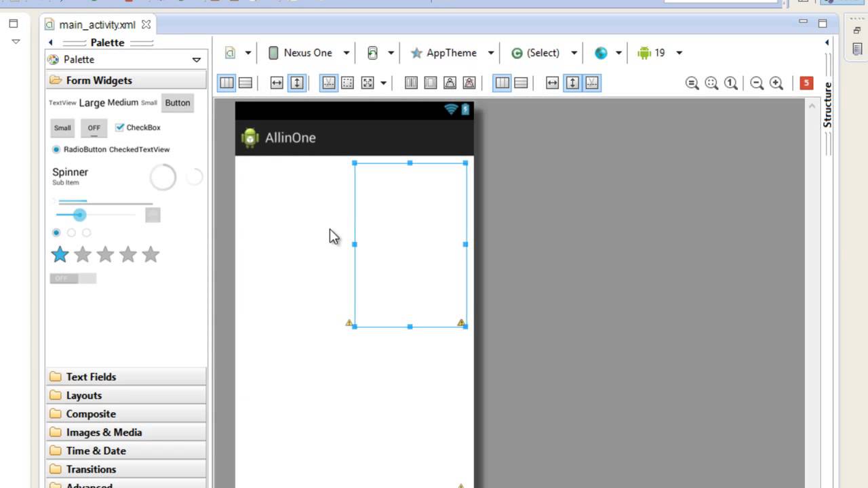868x488 pixels.
Task: Expand the Text Fields palette category
Action: tap(126, 377)
